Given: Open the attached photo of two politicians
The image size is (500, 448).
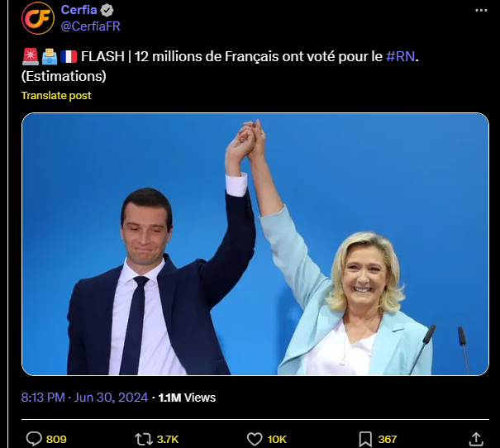Looking at the screenshot, I should [255, 244].
